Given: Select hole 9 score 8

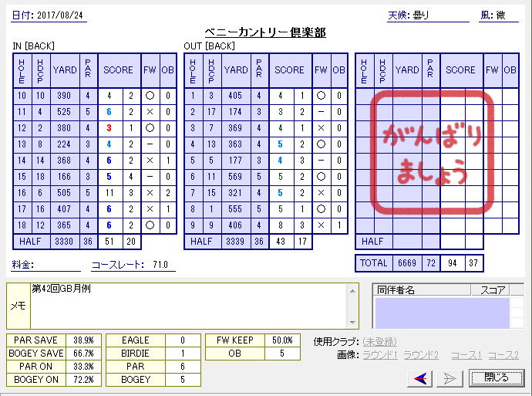Looking at the screenshot, I should [281, 225].
